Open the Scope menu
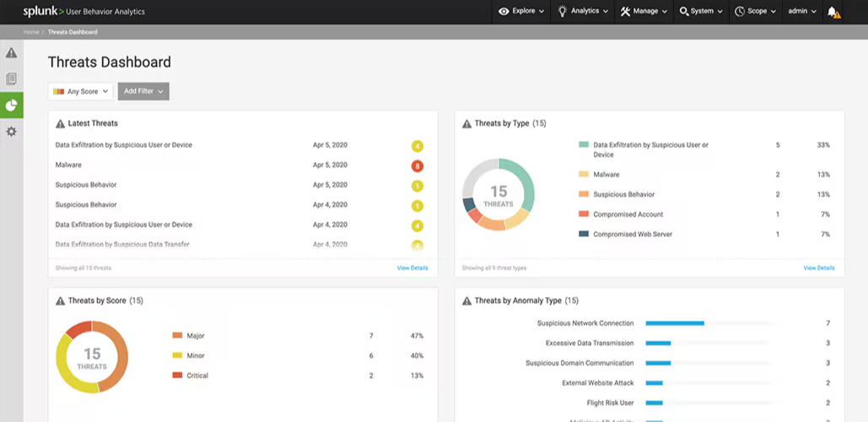This screenshot has height=422, width=868. tap(756, 11)
